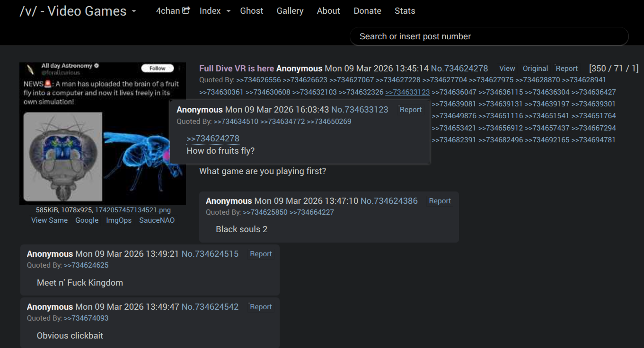Open quoted-by link >>734674093
Screen dimensions: 644x348
point(86,318)
